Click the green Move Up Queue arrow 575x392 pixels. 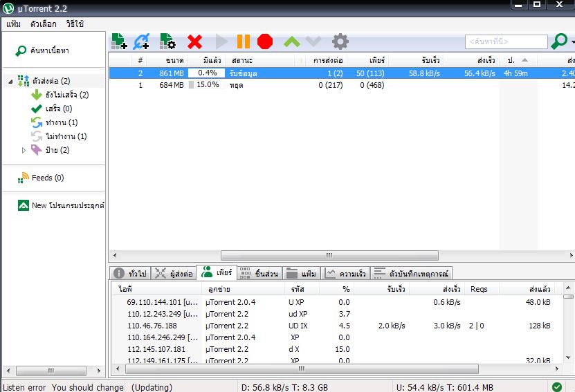292,41
